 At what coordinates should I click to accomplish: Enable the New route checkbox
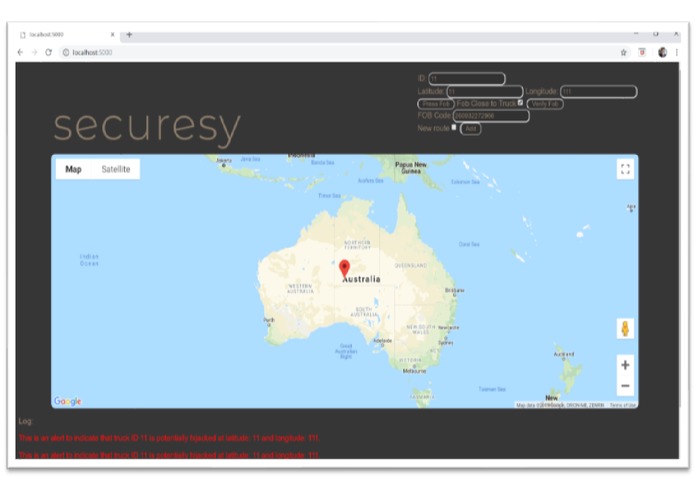point(454,127)
